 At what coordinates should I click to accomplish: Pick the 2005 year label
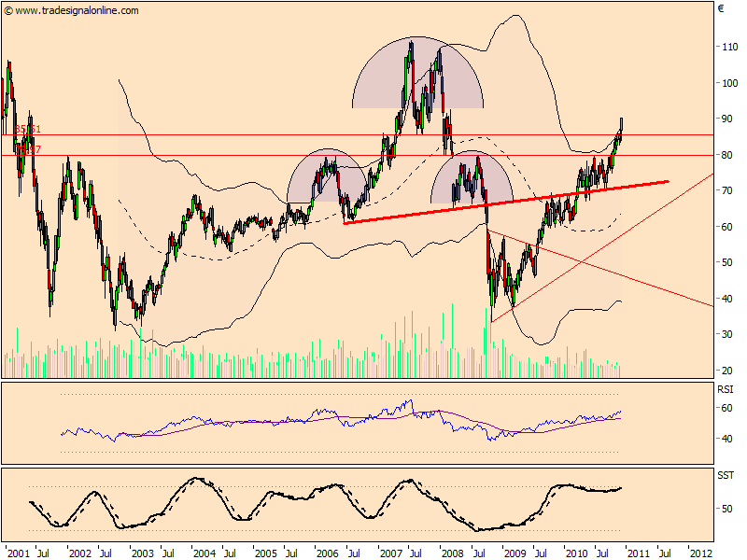[266, 553]
